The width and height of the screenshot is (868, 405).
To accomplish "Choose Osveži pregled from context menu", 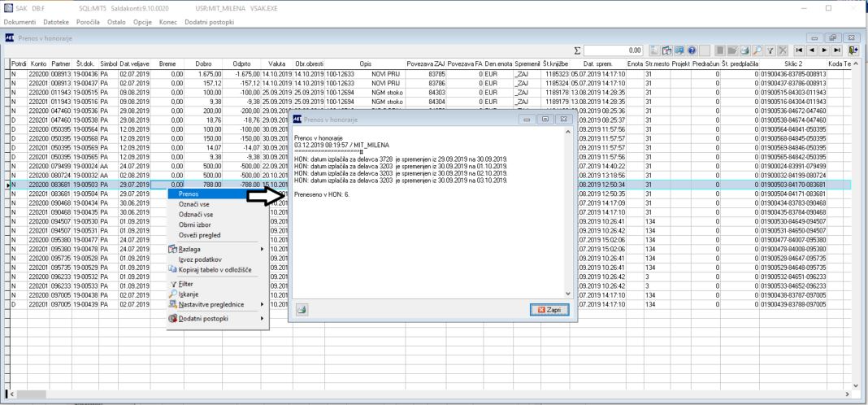I will (218, 235).
